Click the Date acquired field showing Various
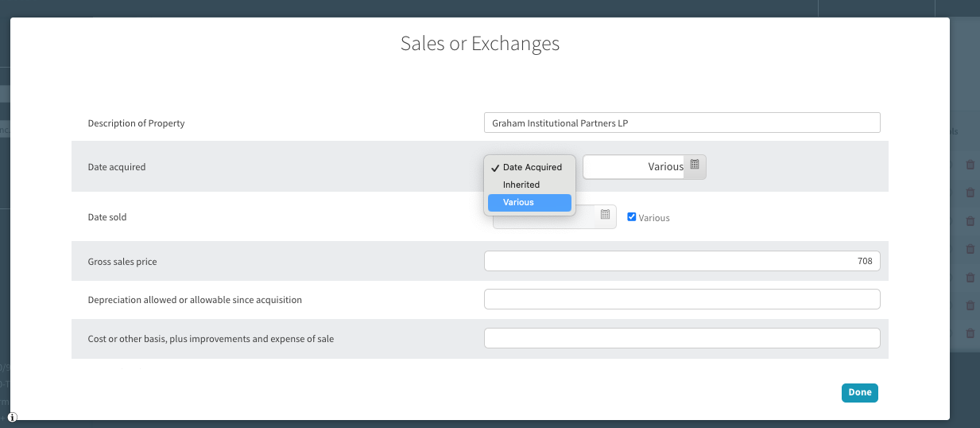The width and height of the screenshot is (980, 428). [633, 166]
